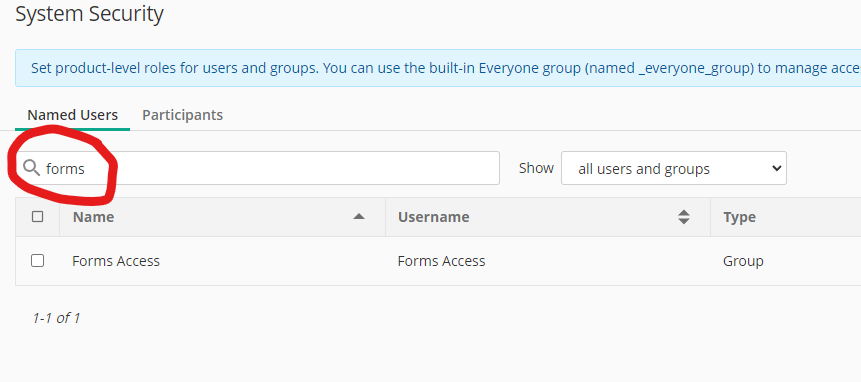Click Forms Access in the Username column
861x382 pixels.
tap(441, 261)
